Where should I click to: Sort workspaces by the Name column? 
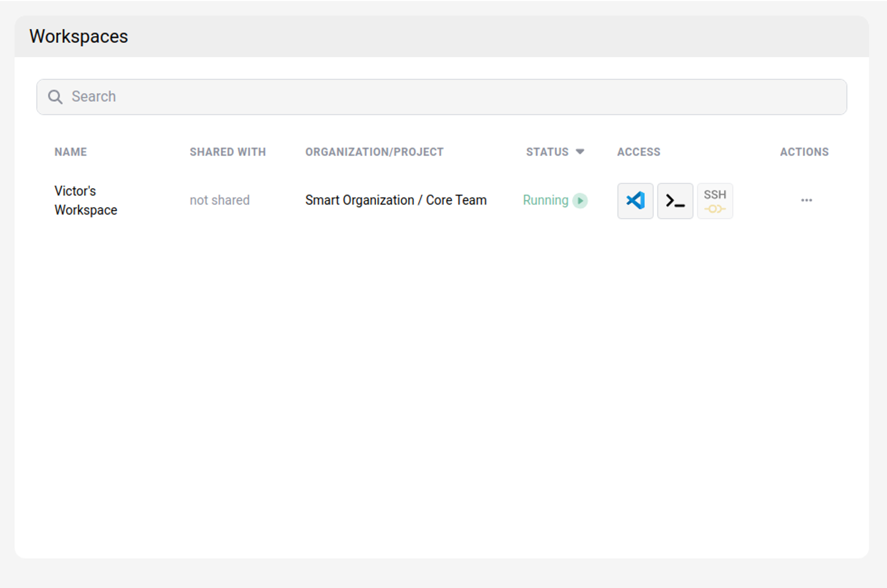click(70, 152)
